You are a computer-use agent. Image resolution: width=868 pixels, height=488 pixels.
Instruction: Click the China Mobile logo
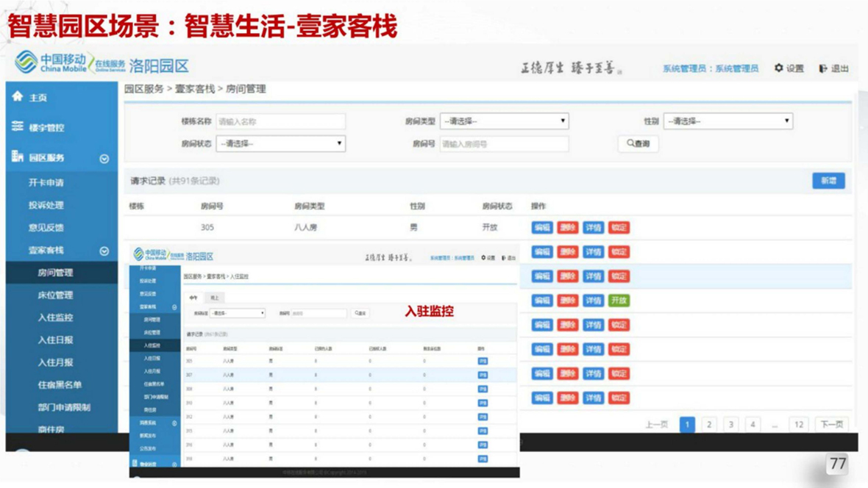(x=26, y=63)
